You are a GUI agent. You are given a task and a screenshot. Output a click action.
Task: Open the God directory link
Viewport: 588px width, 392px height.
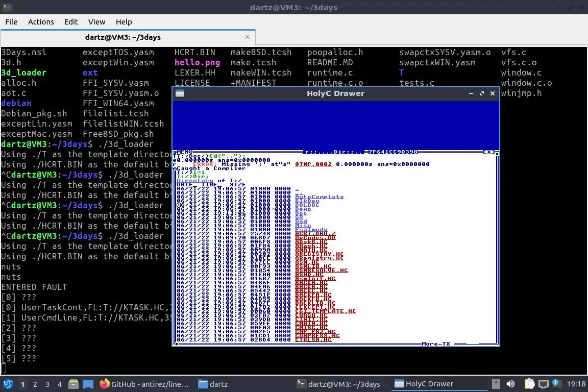[x=301, y=222]
